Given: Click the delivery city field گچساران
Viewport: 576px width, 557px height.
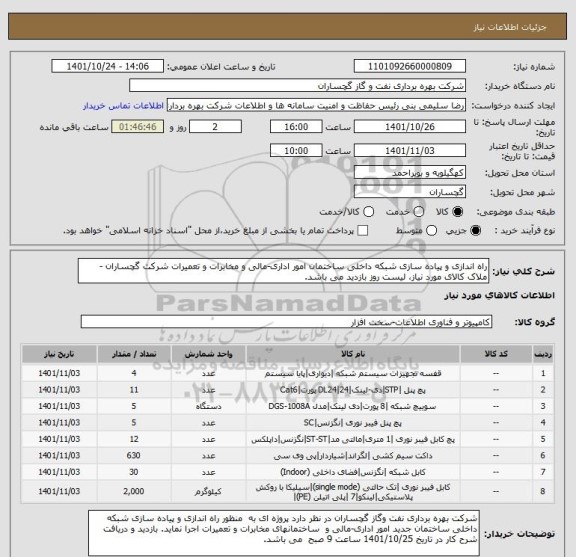Looking at the screenshot, I should click(x=410, y=192).
